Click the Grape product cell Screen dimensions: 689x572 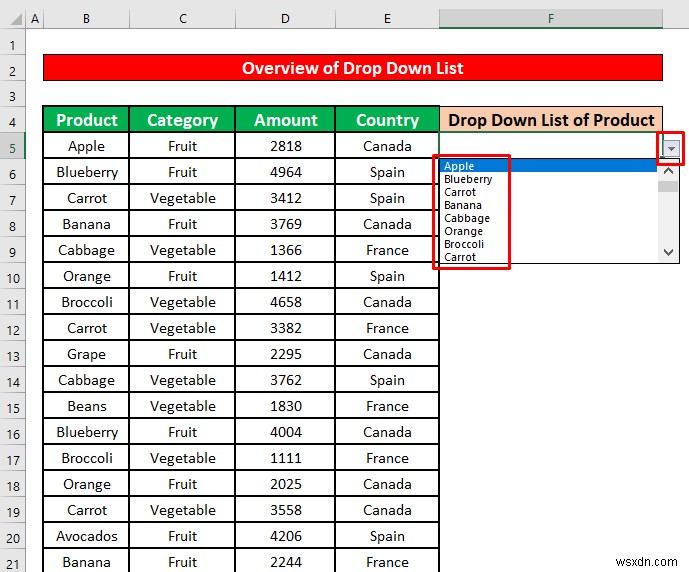[x=86, y=354]
